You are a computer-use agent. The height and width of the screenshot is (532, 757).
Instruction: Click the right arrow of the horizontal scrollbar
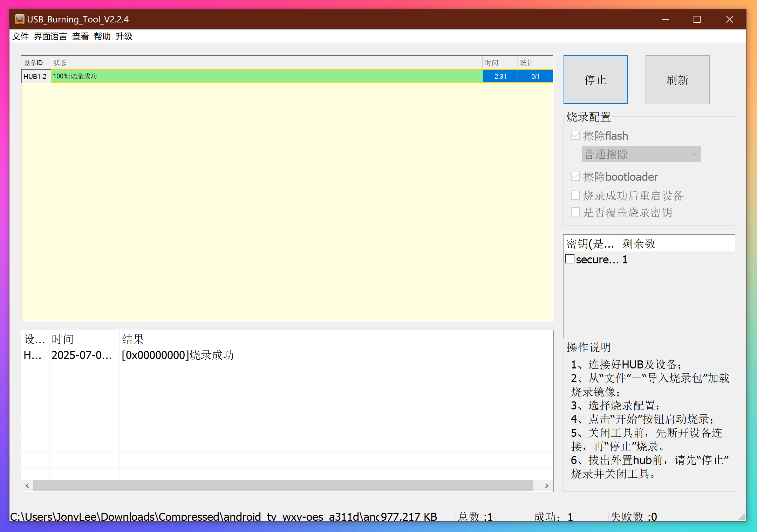tap(547, 486)
